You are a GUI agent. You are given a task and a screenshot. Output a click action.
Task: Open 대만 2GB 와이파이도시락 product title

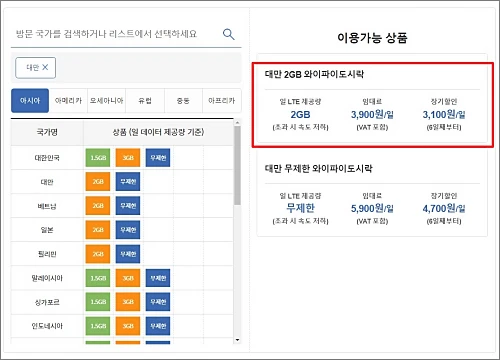tap(314, 74)
